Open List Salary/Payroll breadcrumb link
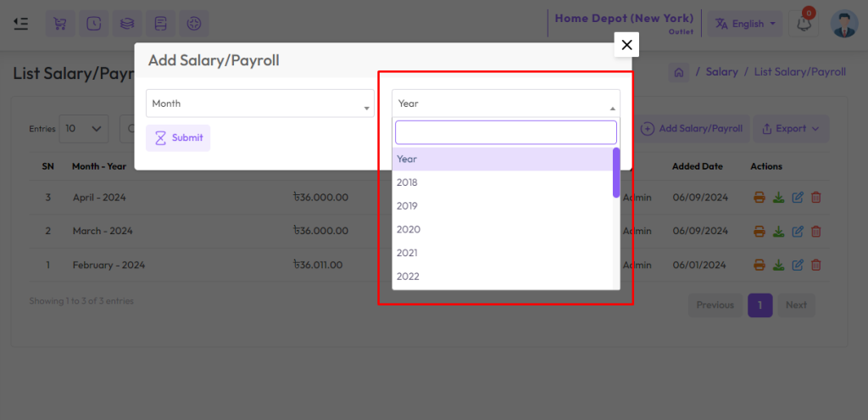Viewport: 868px width, 420px height. pyautogui.click(x=800, y=72)
